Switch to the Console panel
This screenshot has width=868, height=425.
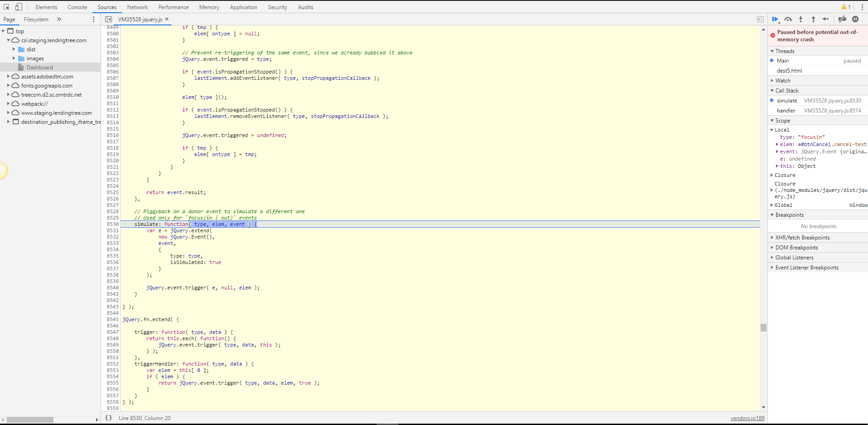78,7
